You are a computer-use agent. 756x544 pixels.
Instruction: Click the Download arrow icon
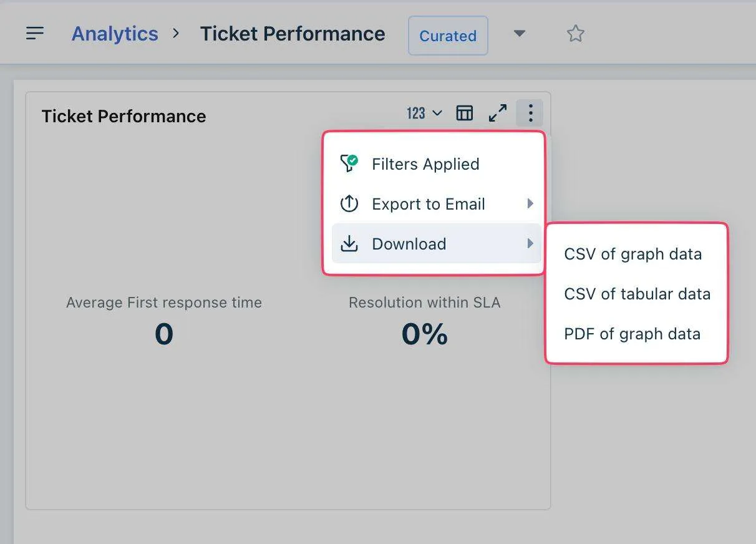pos(349,244)
